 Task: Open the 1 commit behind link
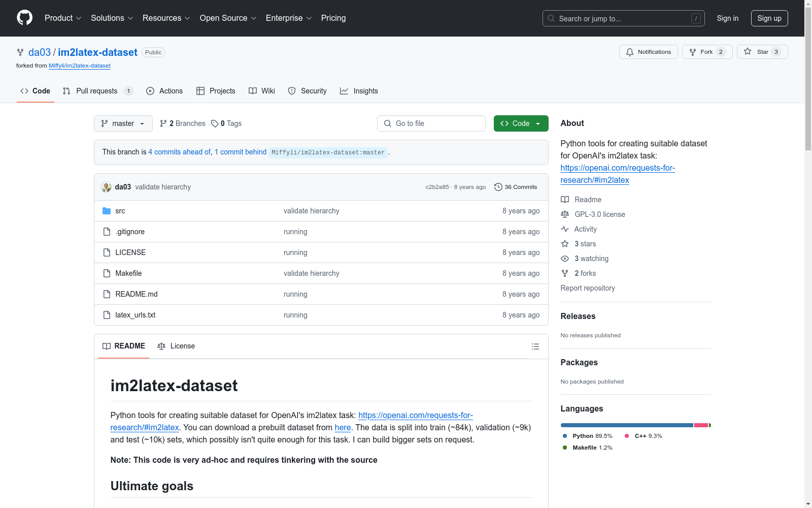point(241,152)
